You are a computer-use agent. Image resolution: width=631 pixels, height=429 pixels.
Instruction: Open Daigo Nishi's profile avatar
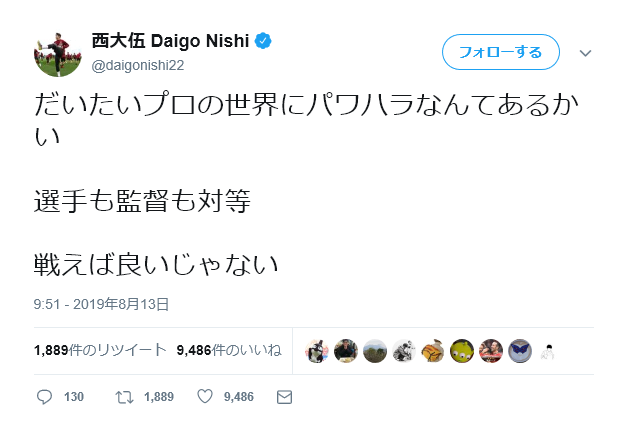click(58, 54)
